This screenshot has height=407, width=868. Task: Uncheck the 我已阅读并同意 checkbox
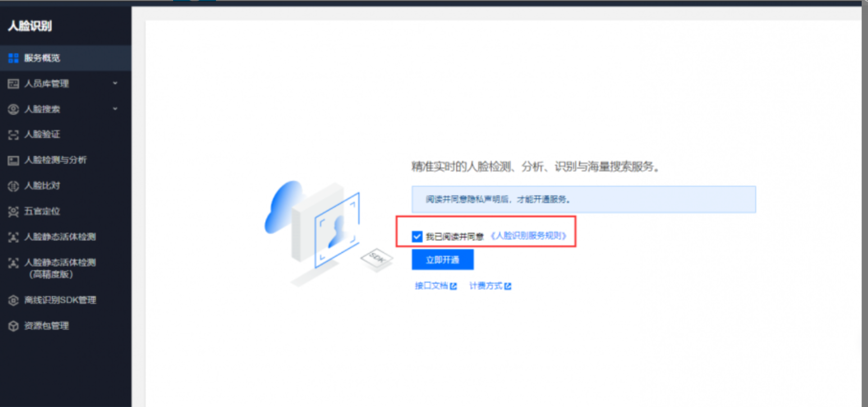point(417,237)
